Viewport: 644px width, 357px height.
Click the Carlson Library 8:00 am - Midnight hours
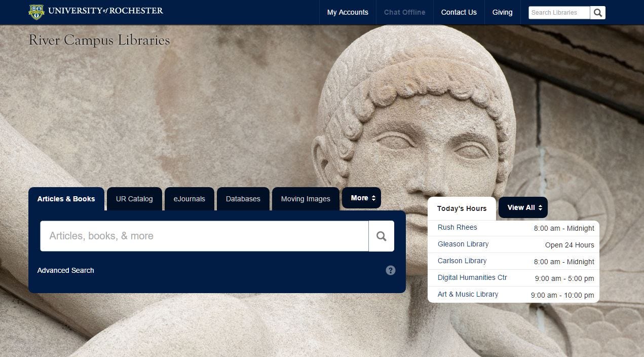pyautogui.click(x=564, y=262)
